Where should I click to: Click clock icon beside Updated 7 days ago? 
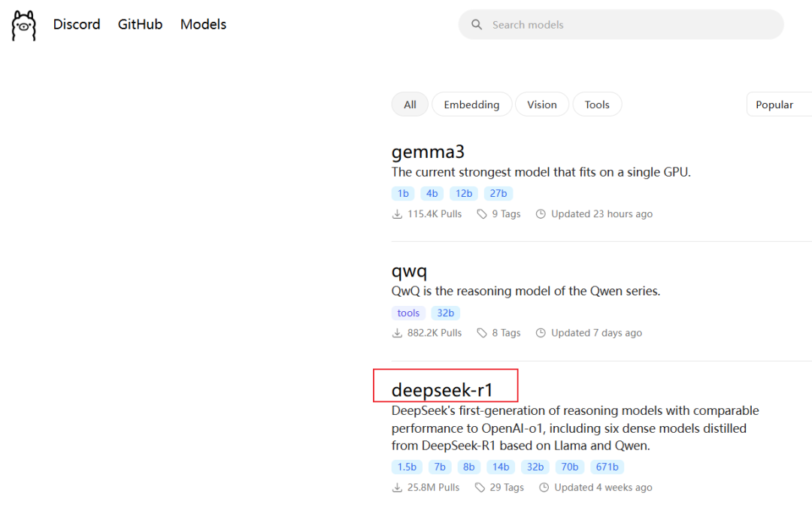541,333
